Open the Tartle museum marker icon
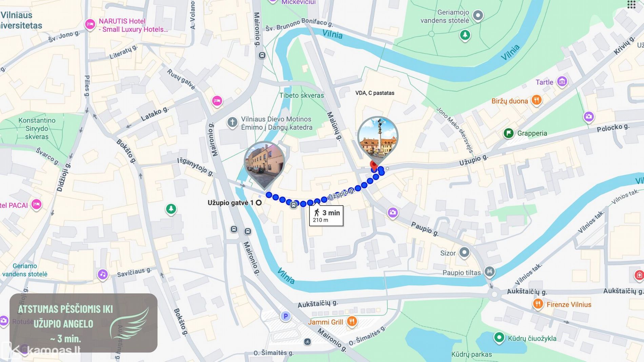644x362 pixels. coord(562,82)
